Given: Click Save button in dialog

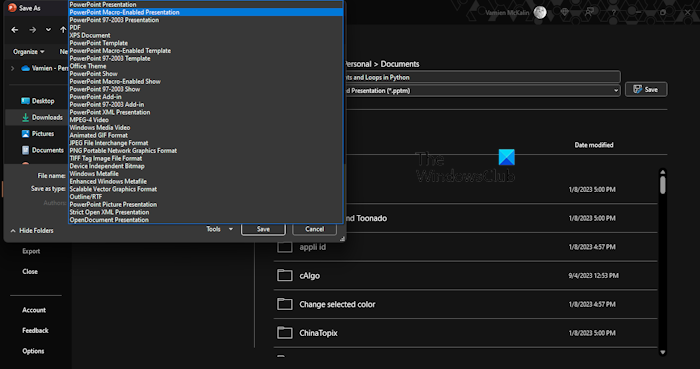Looking at the screenshot, I should (263, 229).
